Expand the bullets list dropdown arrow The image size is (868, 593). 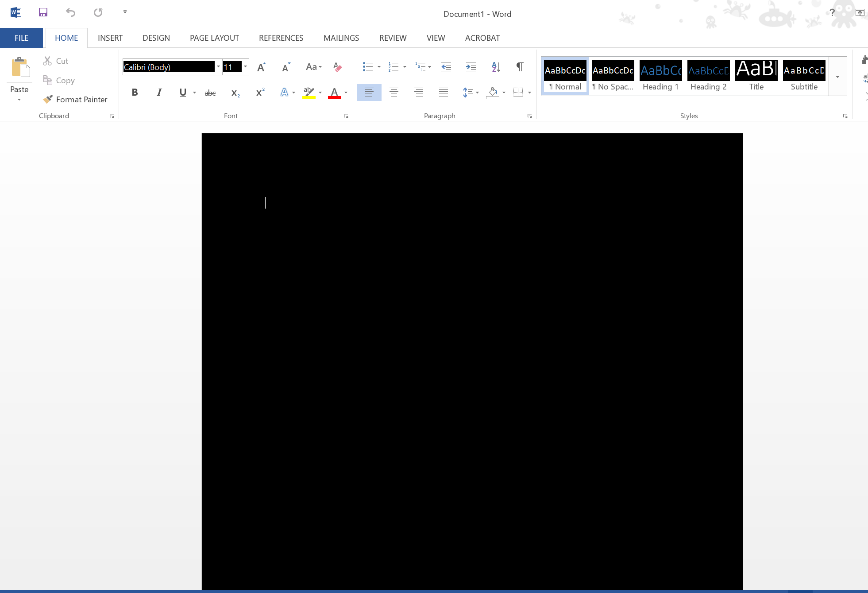(379, 67)
